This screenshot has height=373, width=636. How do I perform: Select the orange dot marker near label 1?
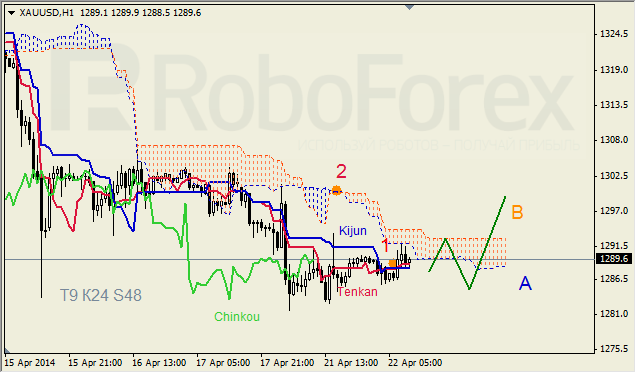coord(392,263)
